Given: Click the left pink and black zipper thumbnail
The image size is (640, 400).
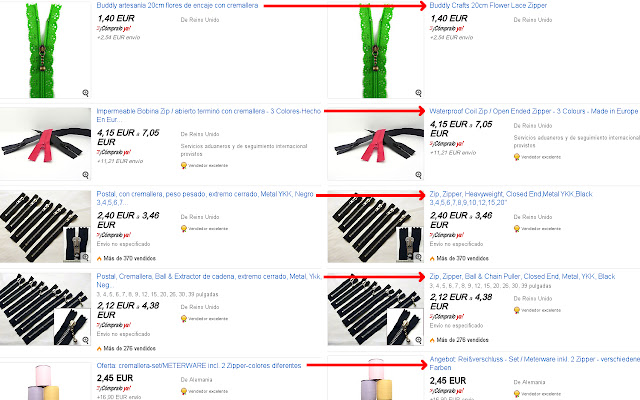Looking at the screenshot, I should point(45,143).
